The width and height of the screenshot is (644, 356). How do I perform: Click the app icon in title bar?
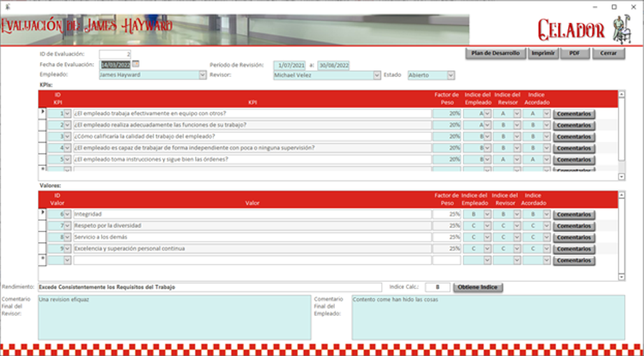point(8,6)
